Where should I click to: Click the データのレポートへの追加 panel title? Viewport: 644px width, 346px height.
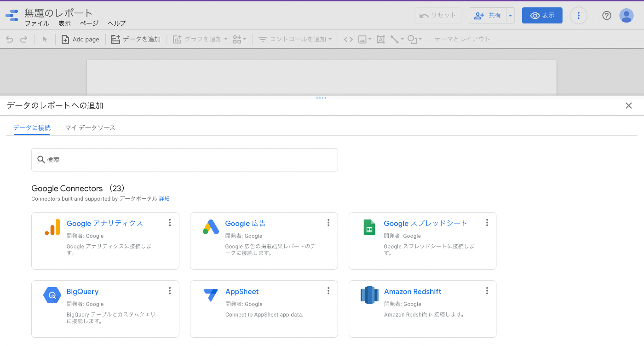tap(55, 106)
